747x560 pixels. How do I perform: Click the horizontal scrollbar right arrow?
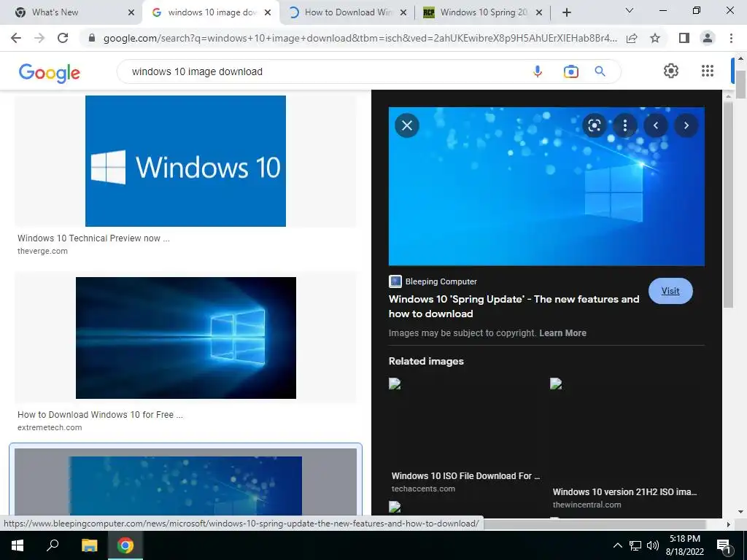[x=728, y=524]
